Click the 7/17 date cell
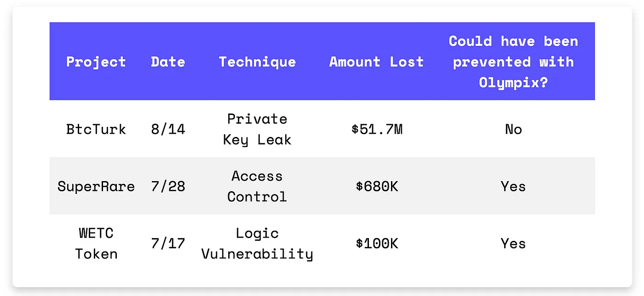 tap(168, 243)
